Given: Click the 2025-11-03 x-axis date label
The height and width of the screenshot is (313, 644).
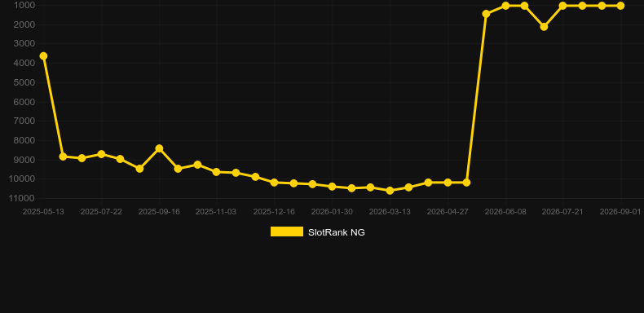Looking at the screenshot, I should [216, 212].
